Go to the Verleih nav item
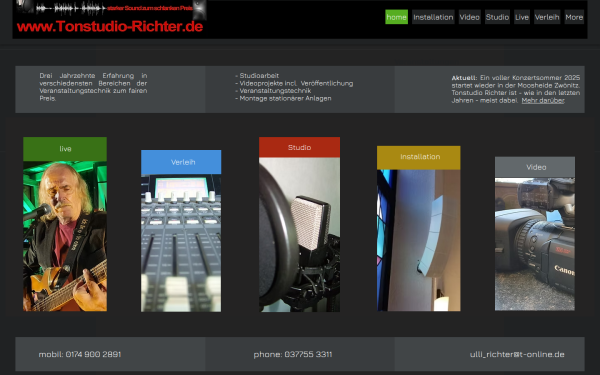The height and width of the screenshot is (375, 600). pos(547,17)
